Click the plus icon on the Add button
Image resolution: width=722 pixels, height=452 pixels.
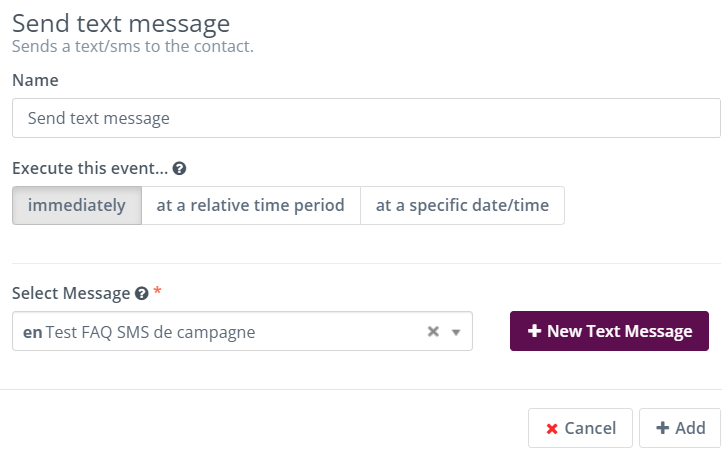(662, 428)
